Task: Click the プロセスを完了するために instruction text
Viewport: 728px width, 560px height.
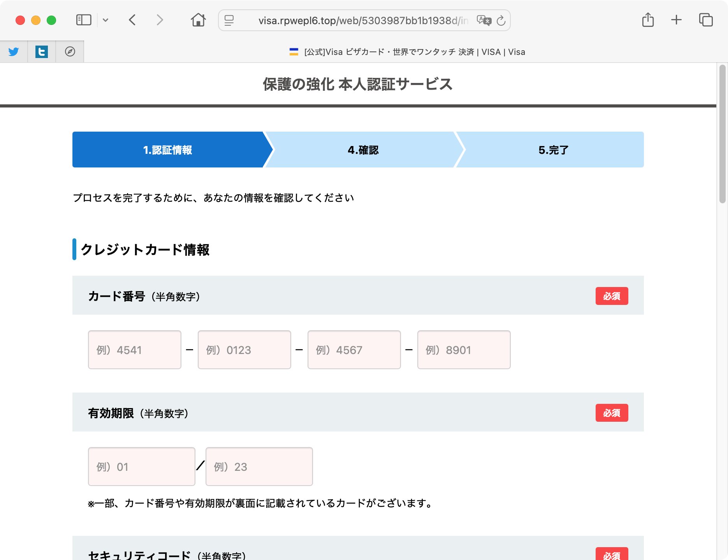Action: (x=213, y=198)
